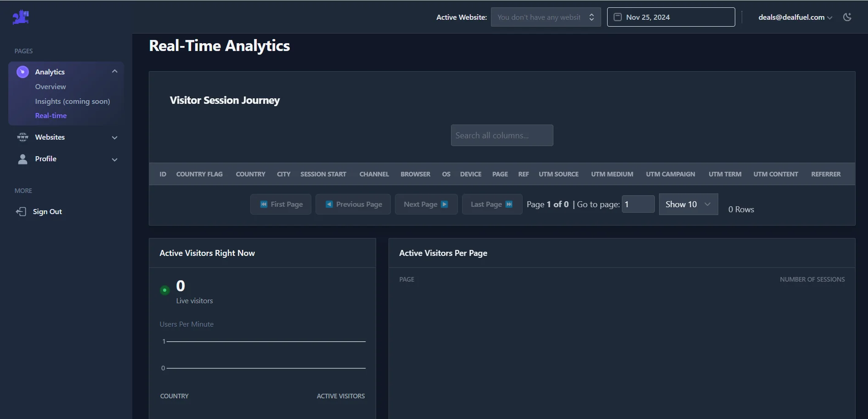868x419 pixels.
Task: Collapse the Analytics section chevron
Action: click(114, 71)
